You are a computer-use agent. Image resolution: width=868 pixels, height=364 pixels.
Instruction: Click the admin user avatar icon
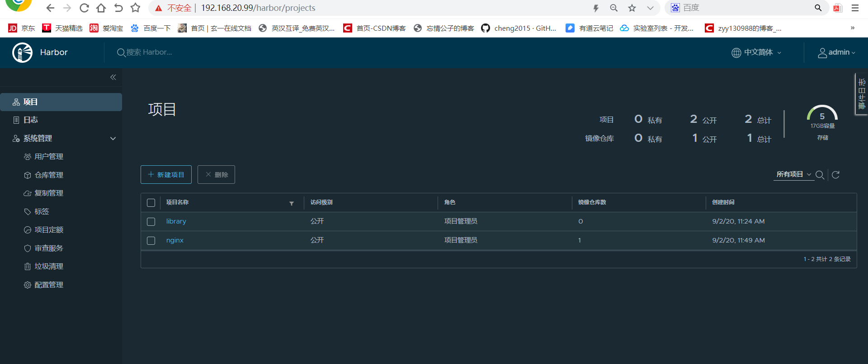click(822, 53)
